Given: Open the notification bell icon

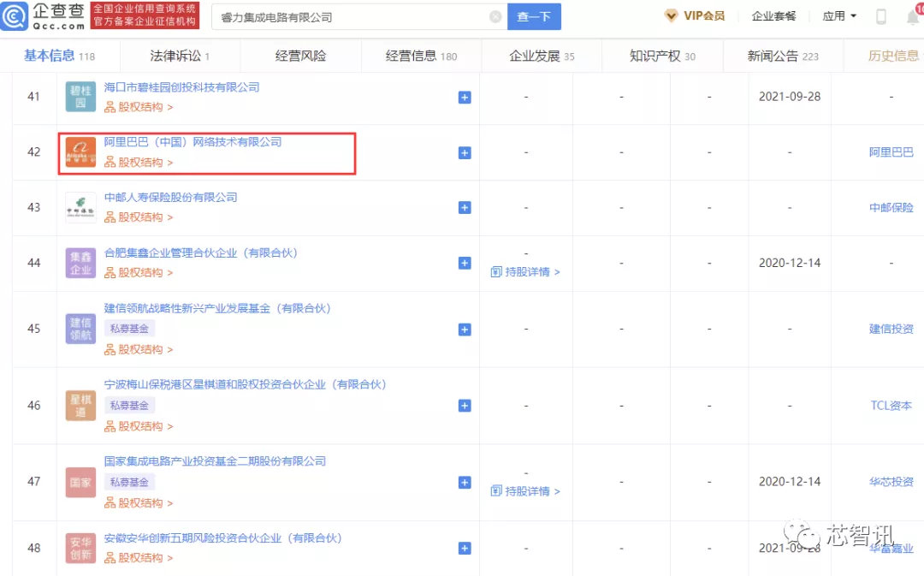Looking at the screenshot, I should (914, 16).
